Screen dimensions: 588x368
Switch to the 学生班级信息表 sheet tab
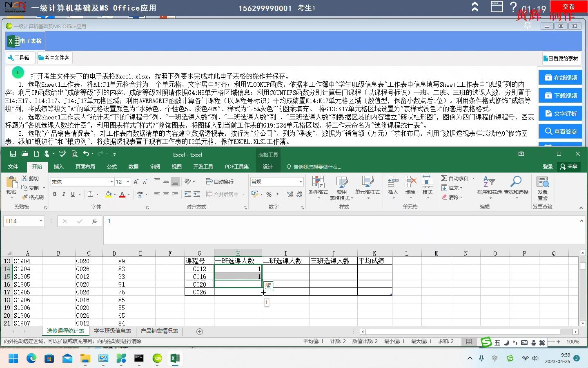click(113, 331)
